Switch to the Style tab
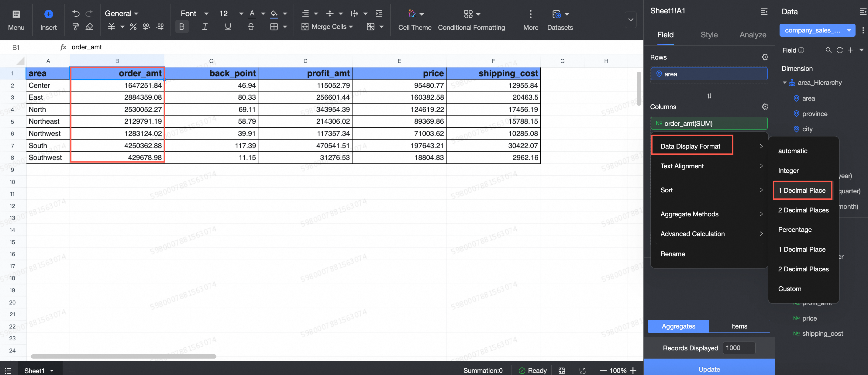868x375 pixels. tap(709, 35)
